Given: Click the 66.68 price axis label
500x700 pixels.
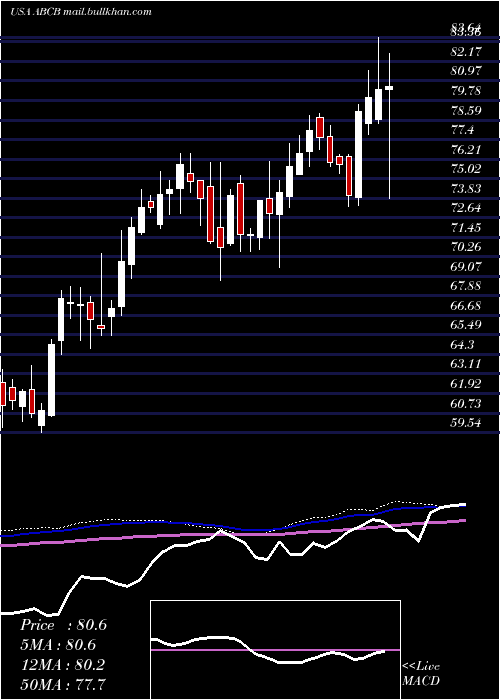Looking at the screenshot, I should point(467,306).
